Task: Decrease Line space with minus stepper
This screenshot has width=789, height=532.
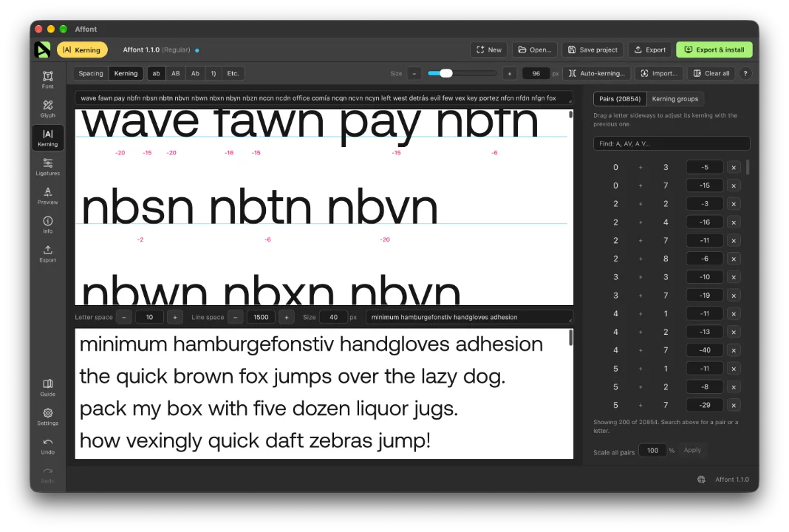Action: click(235, 317)
